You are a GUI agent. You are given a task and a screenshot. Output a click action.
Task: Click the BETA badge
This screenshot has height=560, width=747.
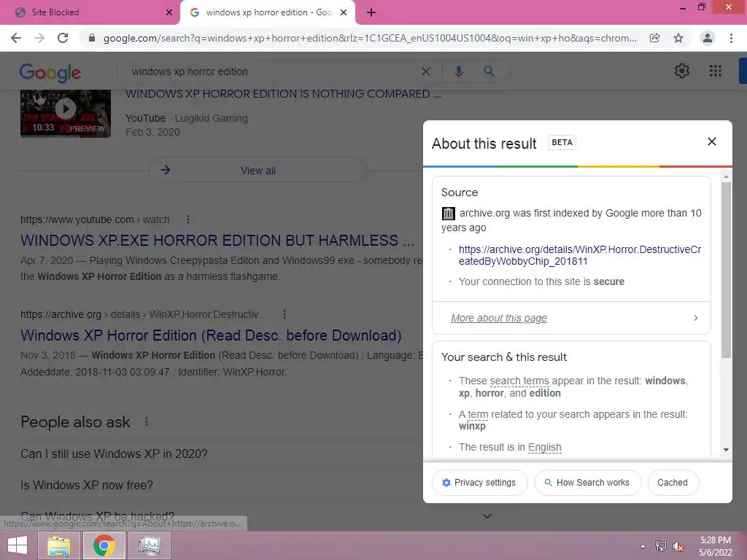562,142
